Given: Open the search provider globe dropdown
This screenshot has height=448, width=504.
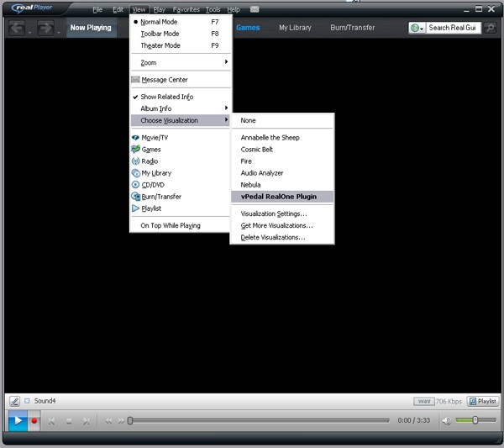Looking at the screenshot, I should (x=417, y=28).
